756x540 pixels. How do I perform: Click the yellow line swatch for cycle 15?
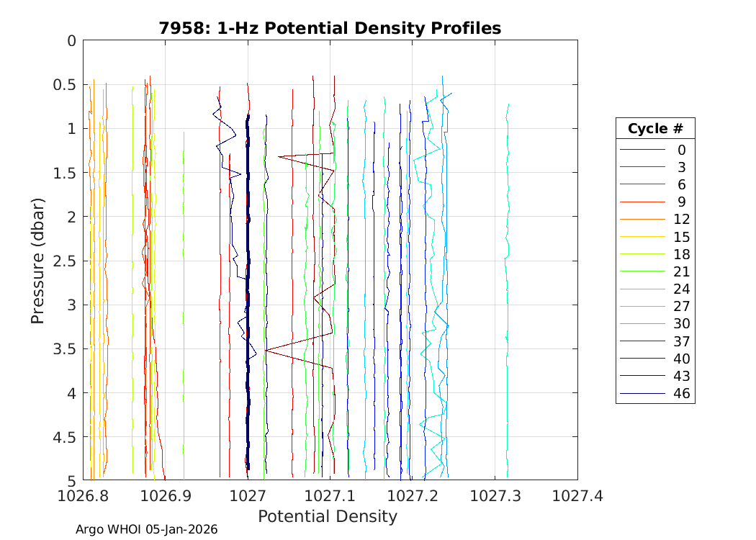[642, 237]
